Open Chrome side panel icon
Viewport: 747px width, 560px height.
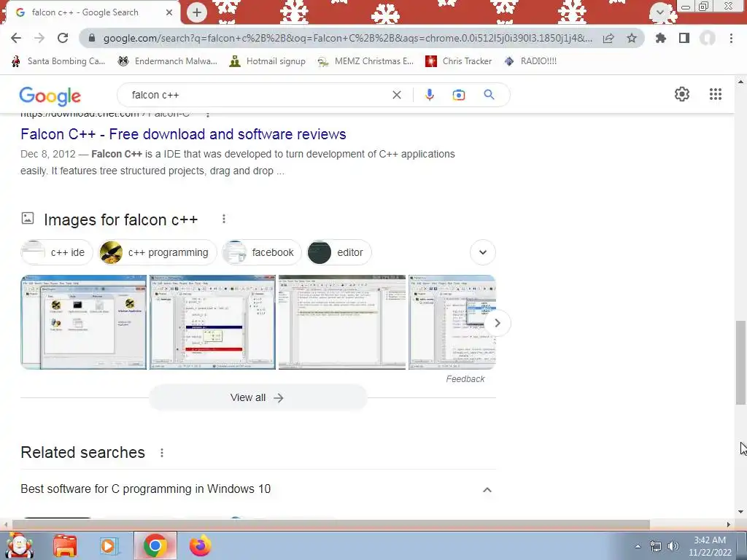click(x=684, y=38)
